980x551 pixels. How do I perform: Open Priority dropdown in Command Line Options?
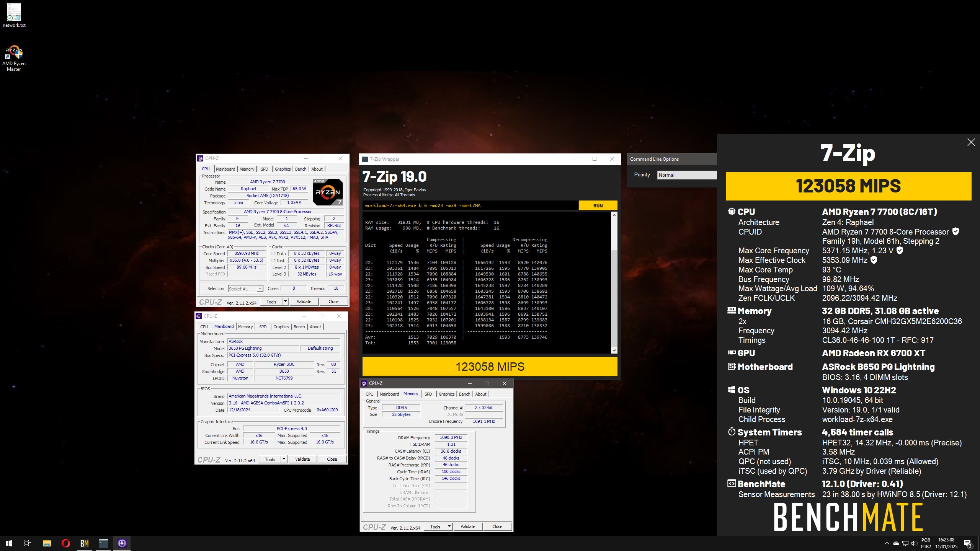coord(687,175)
